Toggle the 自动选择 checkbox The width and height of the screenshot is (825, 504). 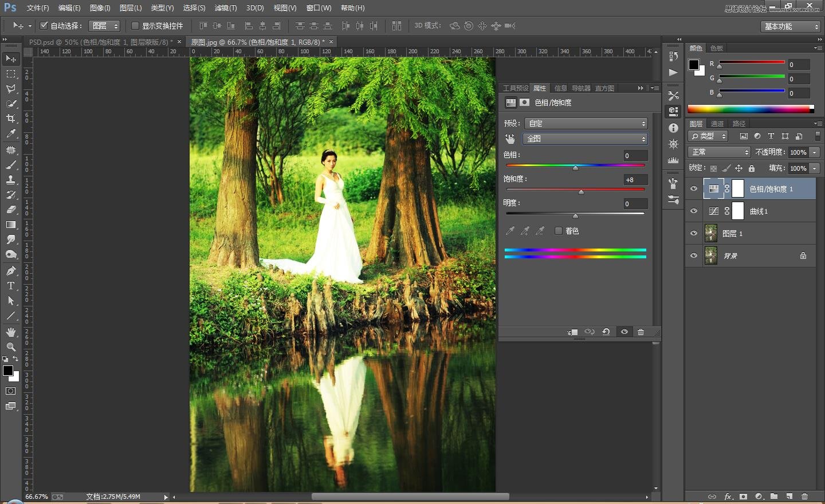[x=44, y=26]
